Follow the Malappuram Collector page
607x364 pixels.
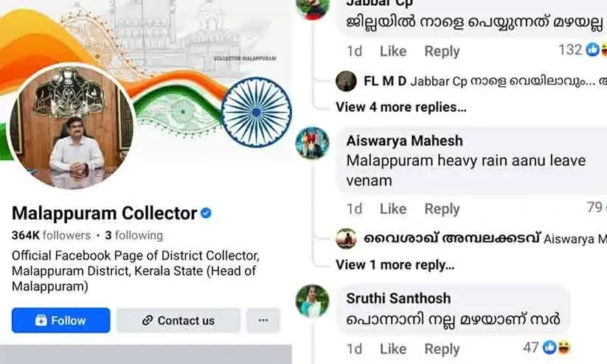(60, 321)
